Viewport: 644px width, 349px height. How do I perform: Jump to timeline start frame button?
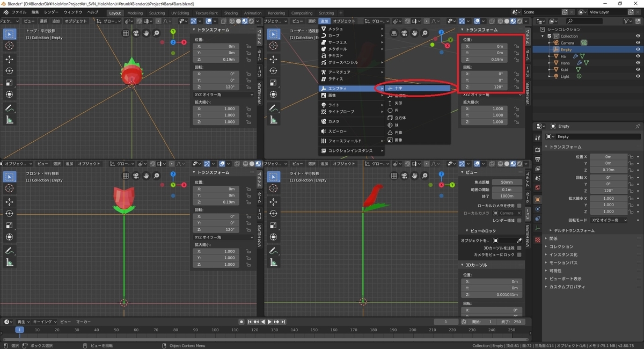pos(250,322)
